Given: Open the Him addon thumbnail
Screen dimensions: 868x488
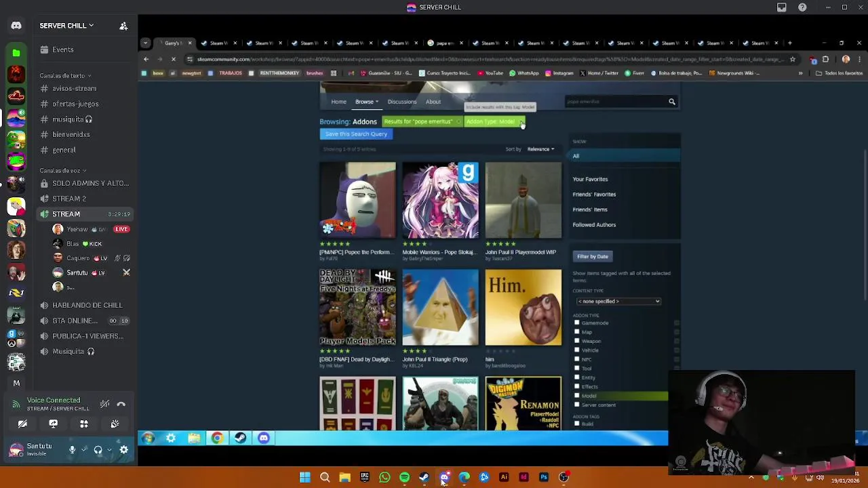Looking at the screenshot, I should 524,308.
